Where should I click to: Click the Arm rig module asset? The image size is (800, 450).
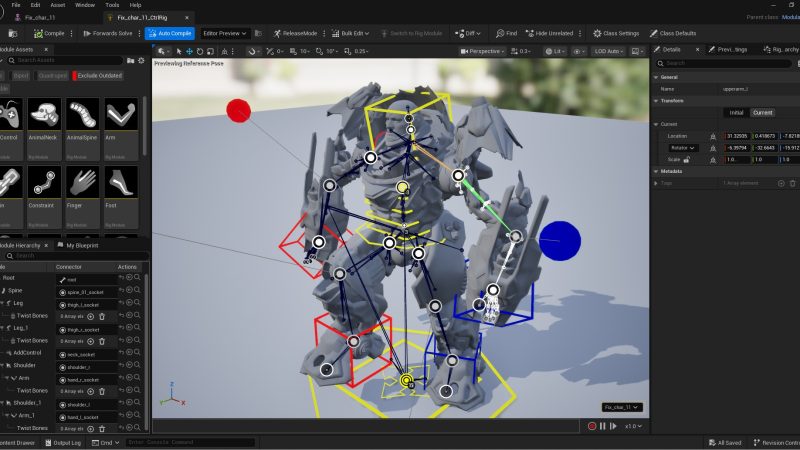coord(122,115)
